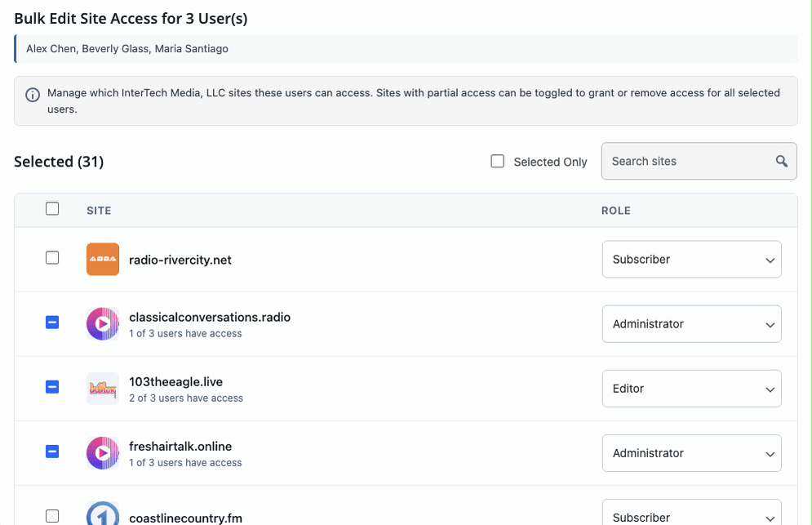Click the 103theeagle.live site logo

[x=103, y=389]
